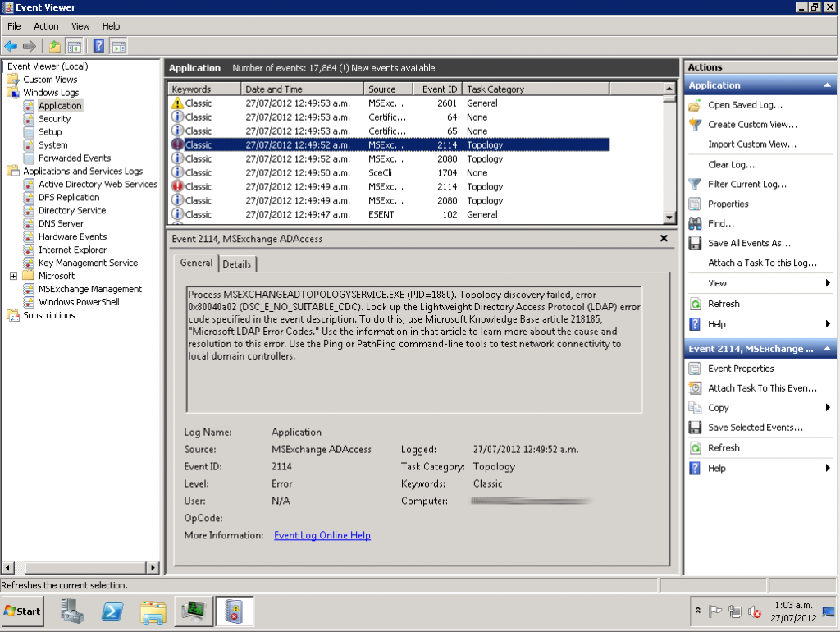
Task: Launch Windows PowerShell from the taskbar
Action: (112, 611)
